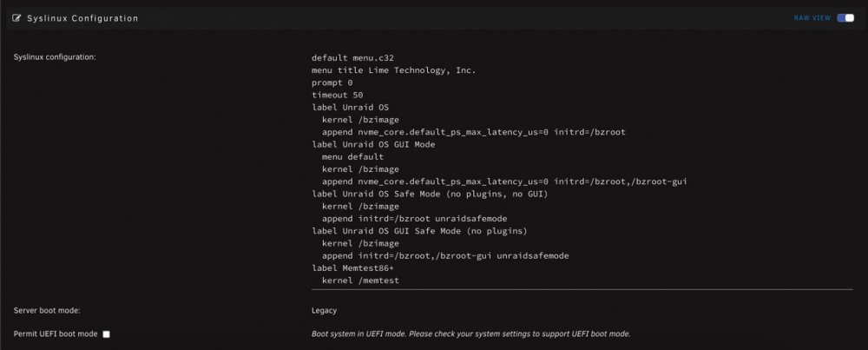
Task: Click the 'Server boot mode:' label
Action: (47, 311)
